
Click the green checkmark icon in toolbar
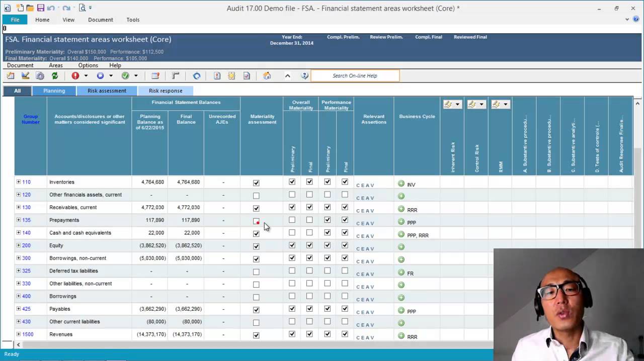[125, 76]
